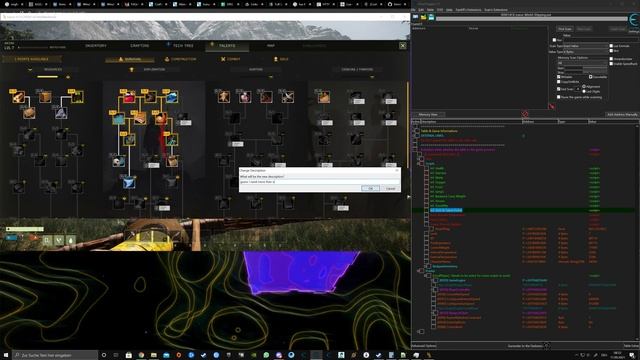Open the Edit menu in Cheat Engine
This screenshot has height=360, width=640.
(421, 10)
